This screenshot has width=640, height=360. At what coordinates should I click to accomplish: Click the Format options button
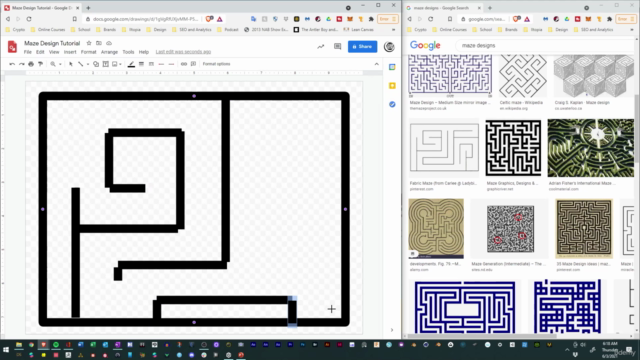(216, 64)
